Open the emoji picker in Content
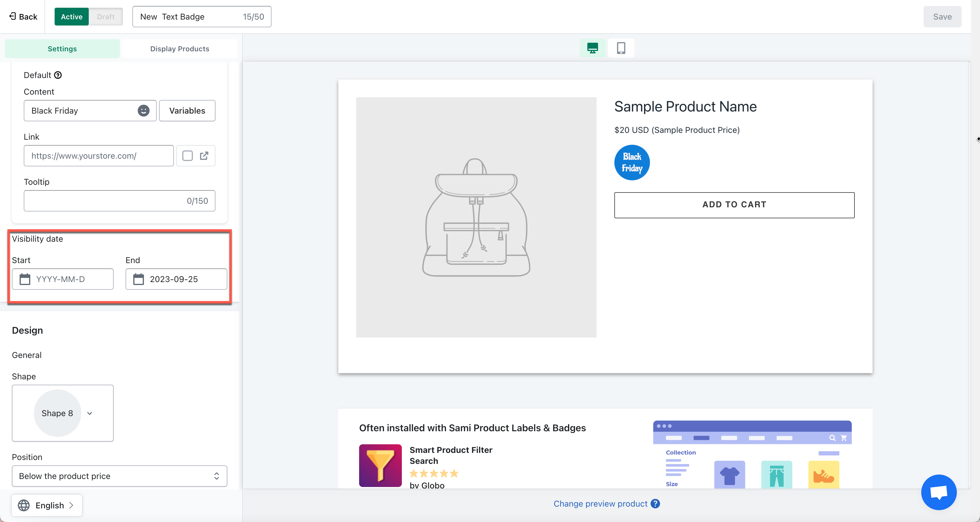 click(143, 111)
